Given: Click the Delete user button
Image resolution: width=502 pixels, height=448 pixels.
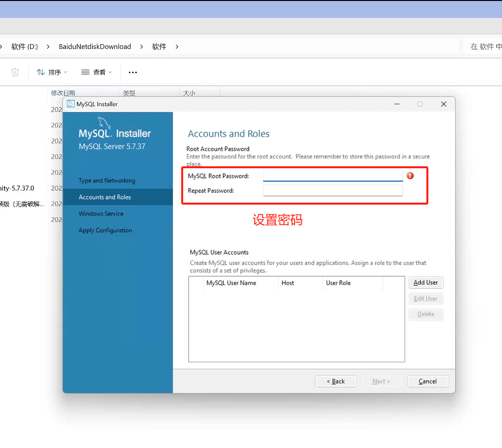Looking at the screenshot, I should 426,314.
